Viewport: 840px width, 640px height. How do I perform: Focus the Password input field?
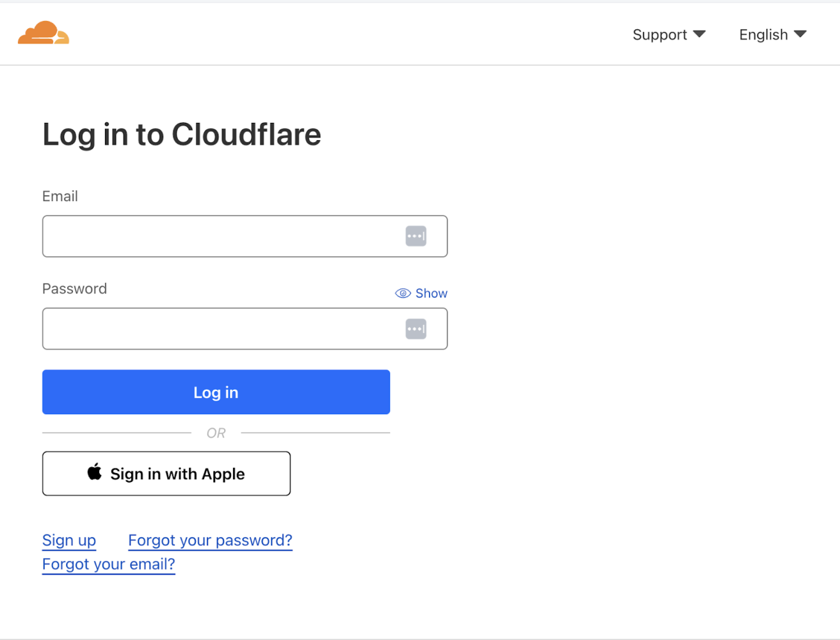[245, 329]
